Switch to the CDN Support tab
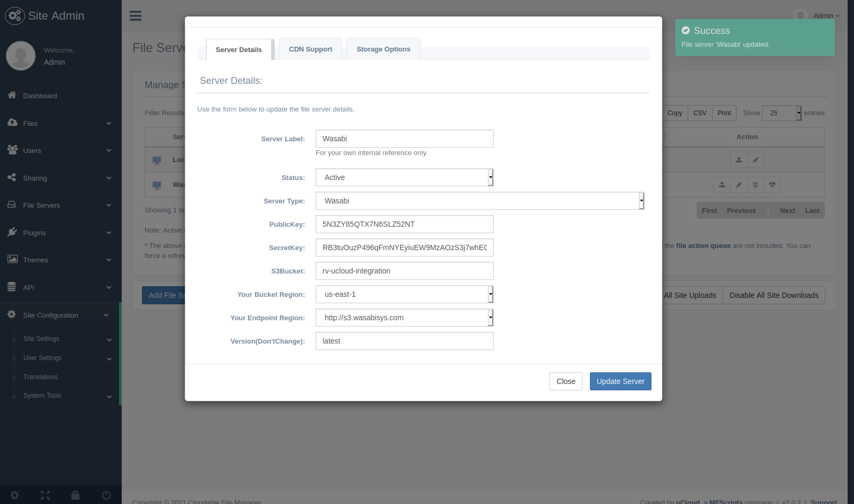This screenshot has height=504, width=854. coord(310,49)
